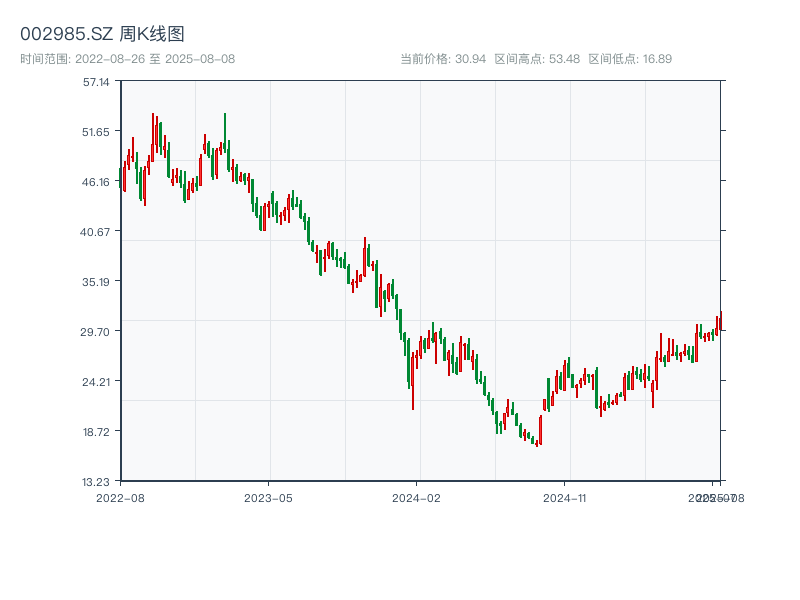
Task: Jump to the 2022-08 date marker
Action: pyautogui.click(x=120, y=497)
